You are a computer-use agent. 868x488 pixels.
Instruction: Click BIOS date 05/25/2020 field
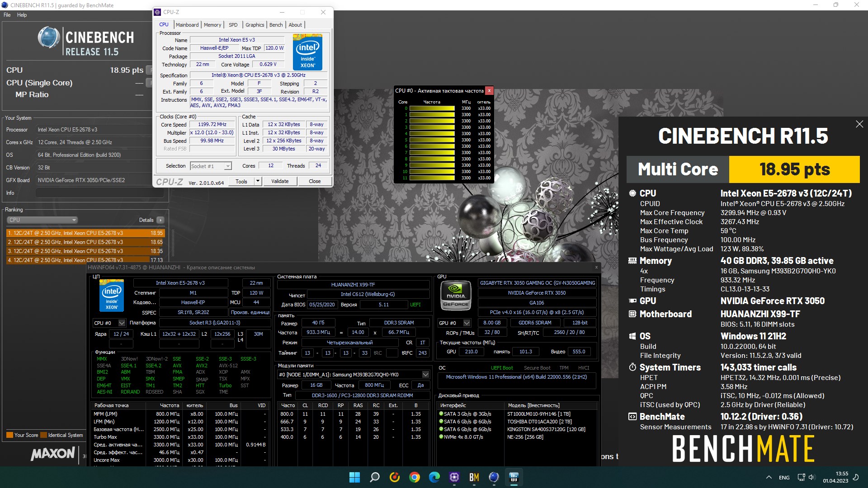pyautogui.click(x=322, y=305)
